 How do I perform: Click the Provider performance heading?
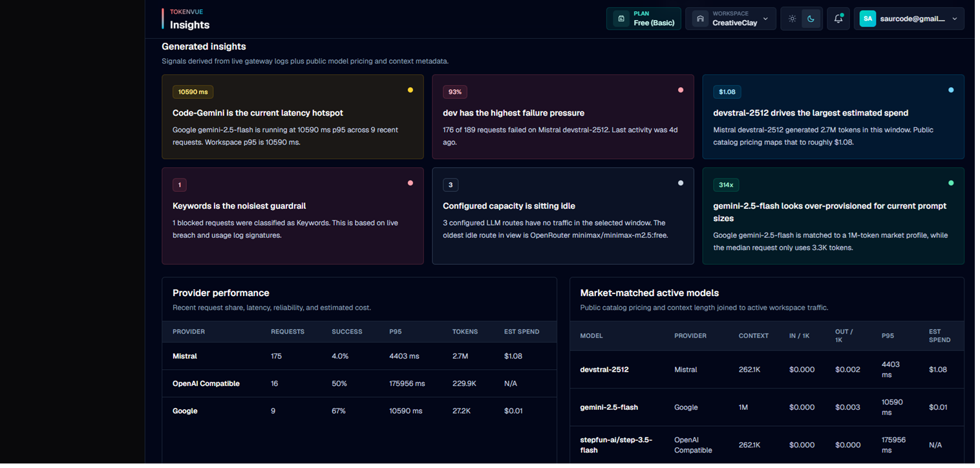[x=221, y=293]
